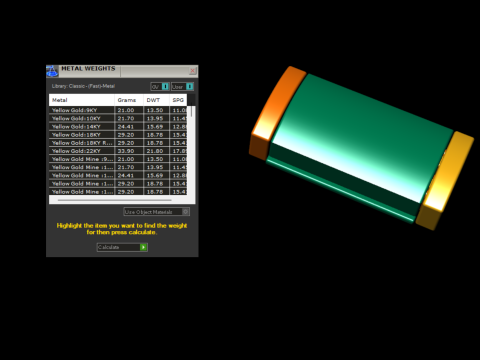
Task: Close the Metal Weights window
Action: [193, 71]
